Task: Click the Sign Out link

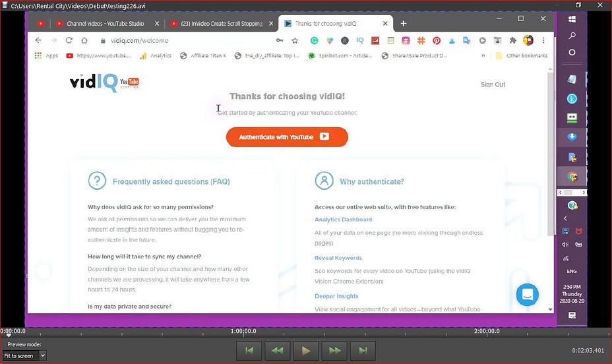Action: [x=493, y=84]
